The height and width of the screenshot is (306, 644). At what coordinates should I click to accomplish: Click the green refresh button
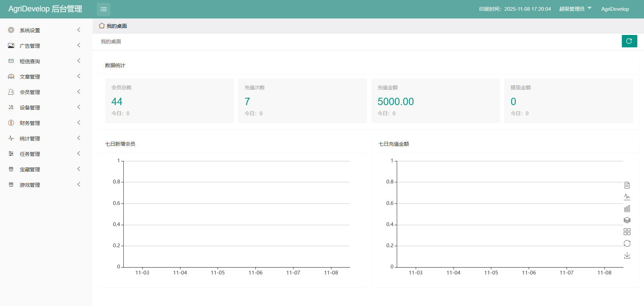pyautogui.click(x=629, y=41)
